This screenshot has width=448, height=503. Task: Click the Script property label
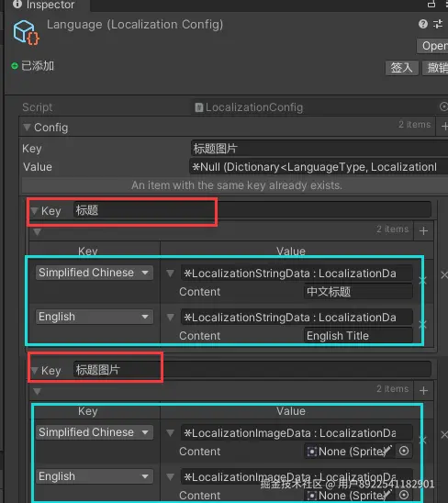click(38, 107)
